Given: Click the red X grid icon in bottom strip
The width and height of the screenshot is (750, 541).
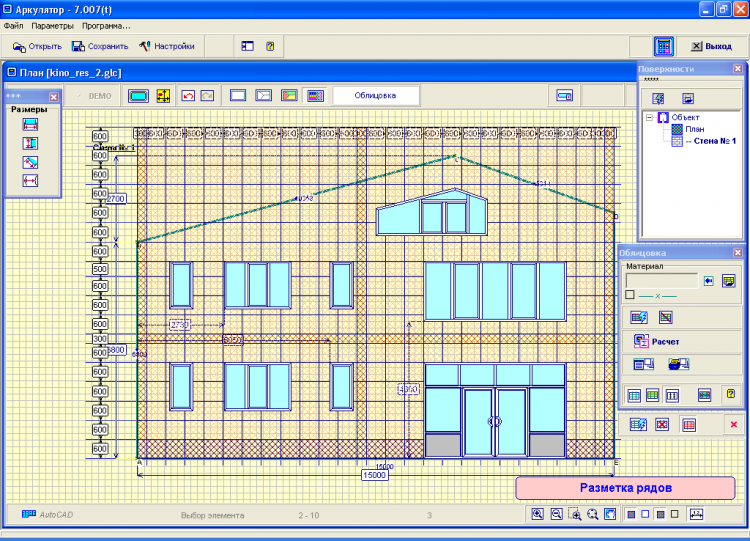Looking at the screenshot, I should click(662, 424).
